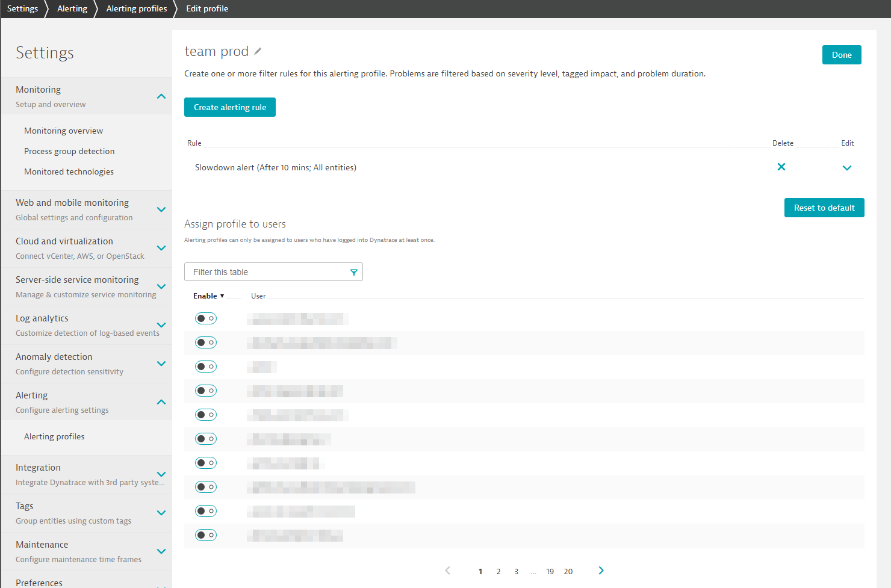The height and width of the screenshot is (588, 891).
Task: Click the filter funnel icon in table filter
Action: tap(353, 273)
